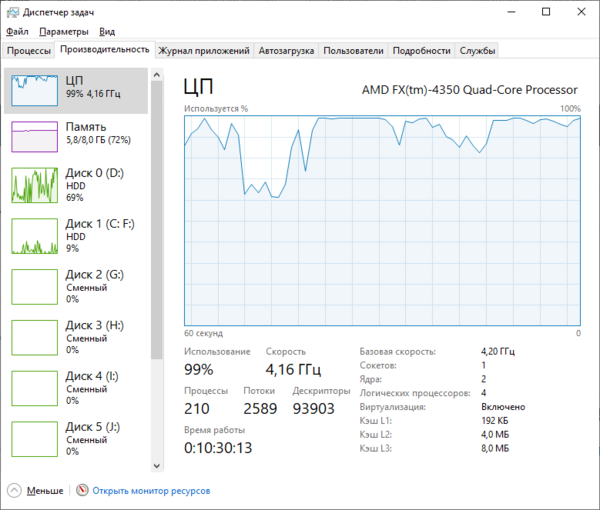Viewport: 600px width, 510px height.
Task: Click the 99% usage value
Action: point(199,370)
